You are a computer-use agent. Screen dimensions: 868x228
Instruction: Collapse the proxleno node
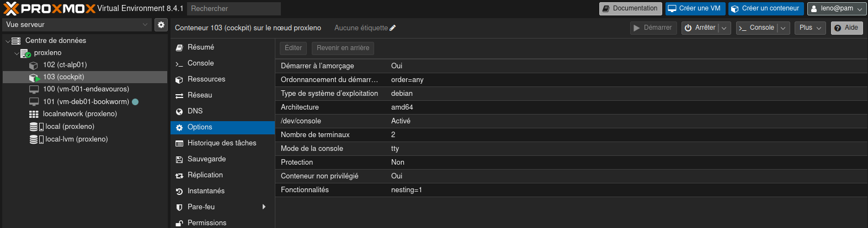point(17,53)
